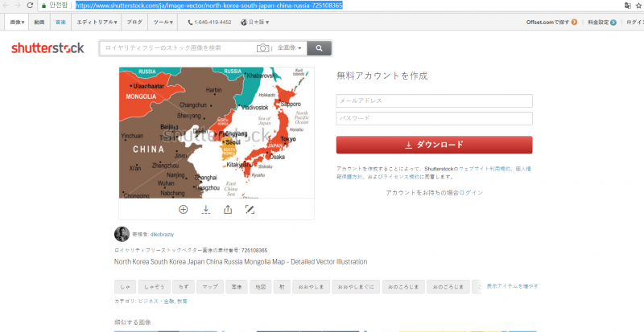
Task: Click the share icon below the map
Action: click(228, 209)
